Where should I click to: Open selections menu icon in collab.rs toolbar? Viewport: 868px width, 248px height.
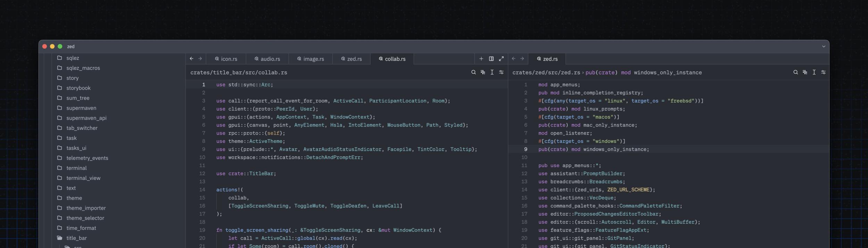492,72
